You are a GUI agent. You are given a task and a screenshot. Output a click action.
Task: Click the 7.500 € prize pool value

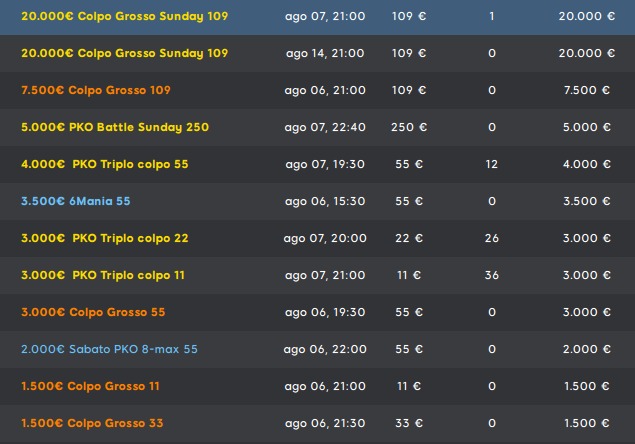pos(587,90)
